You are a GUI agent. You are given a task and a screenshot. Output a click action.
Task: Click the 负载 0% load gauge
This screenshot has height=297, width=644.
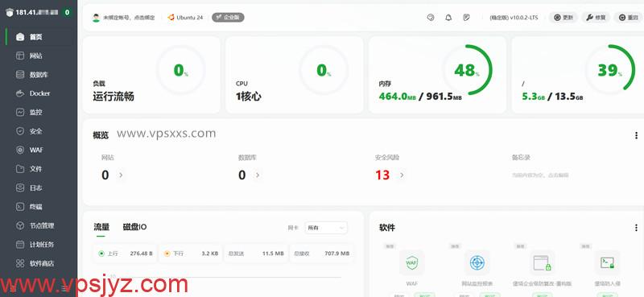coord(180,71)
